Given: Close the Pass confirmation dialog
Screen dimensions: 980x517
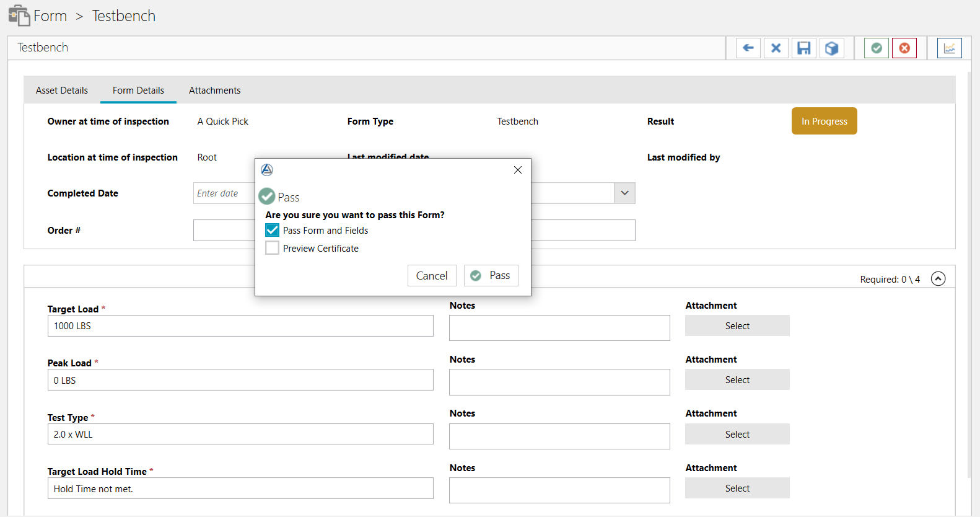Looking at the screenshot, I should pos(518,170).
